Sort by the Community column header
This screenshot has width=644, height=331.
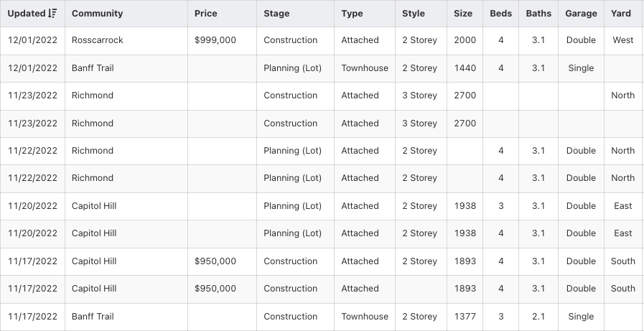pos(97,14)
